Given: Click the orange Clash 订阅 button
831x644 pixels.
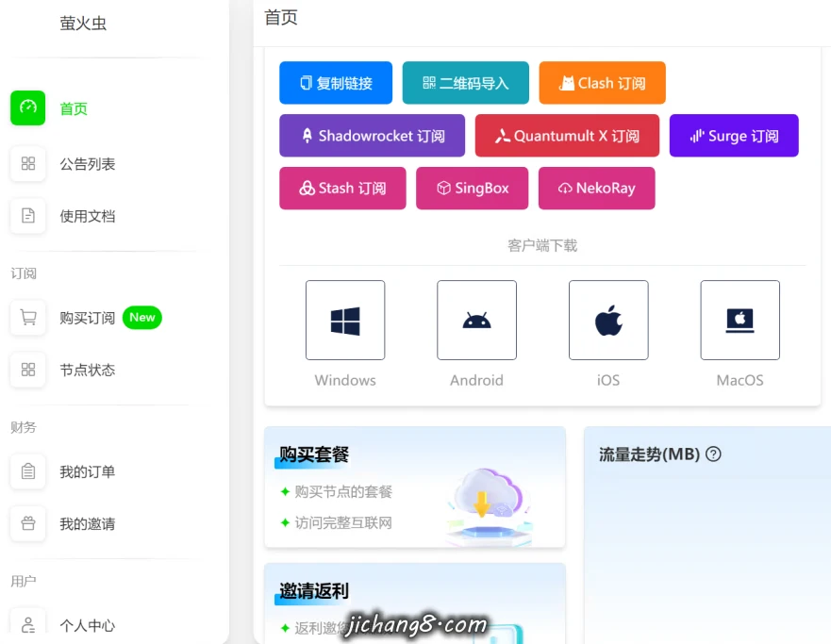Looking at the screenshot, I should point(602,83).
